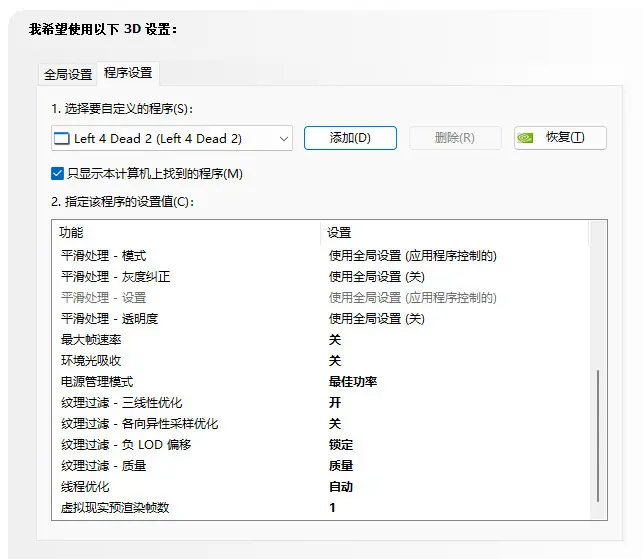Select 环境光吸收 setting row

(x=91, y=360)
